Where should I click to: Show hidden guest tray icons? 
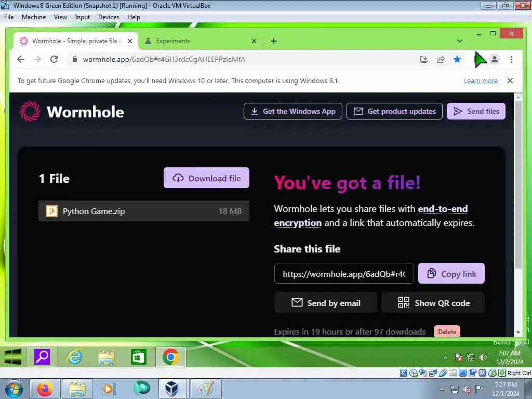[445, 357]
